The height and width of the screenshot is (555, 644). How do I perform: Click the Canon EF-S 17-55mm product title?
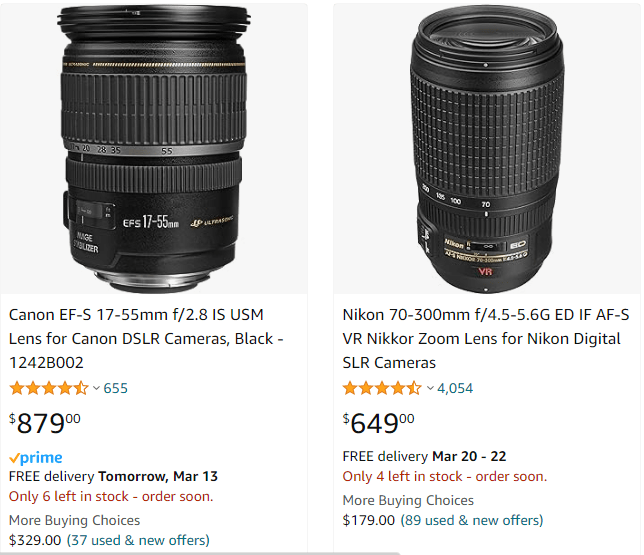pos(146,338)
